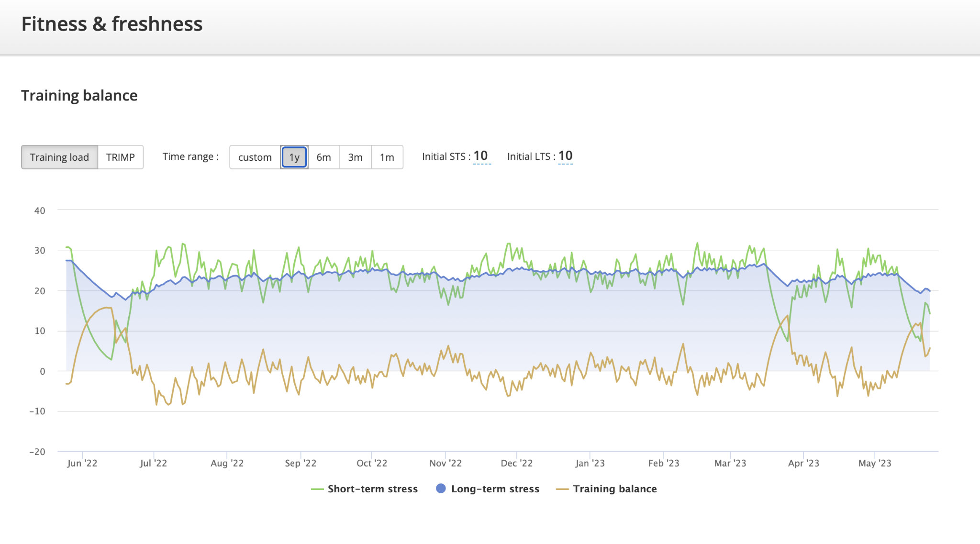Image resolution: width=980 pixels, height=544 pixels.
Task: Click the May '23 axis label
Action: click(874, 463)
